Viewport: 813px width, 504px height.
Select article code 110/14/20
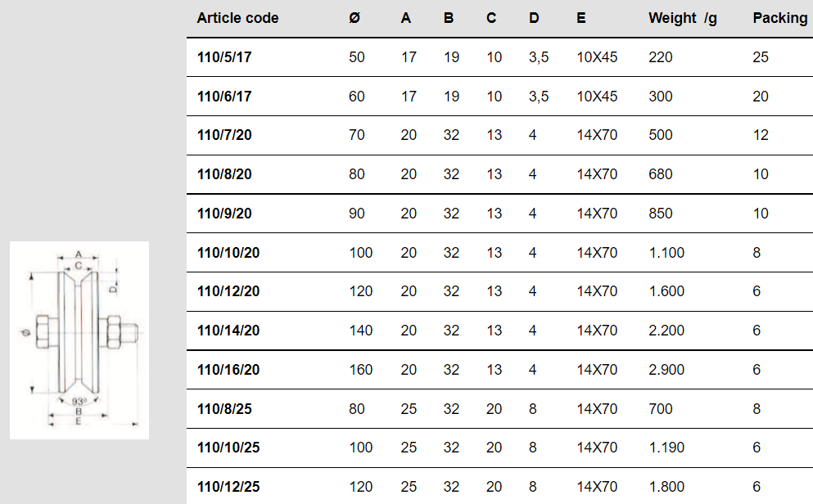tap(228, 331)
